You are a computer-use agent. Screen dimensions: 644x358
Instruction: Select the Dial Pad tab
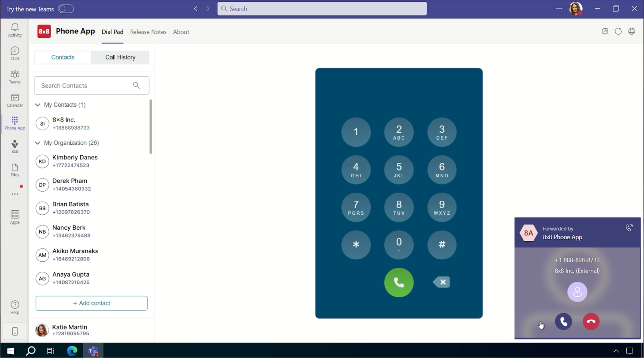(x=112, y=32)
